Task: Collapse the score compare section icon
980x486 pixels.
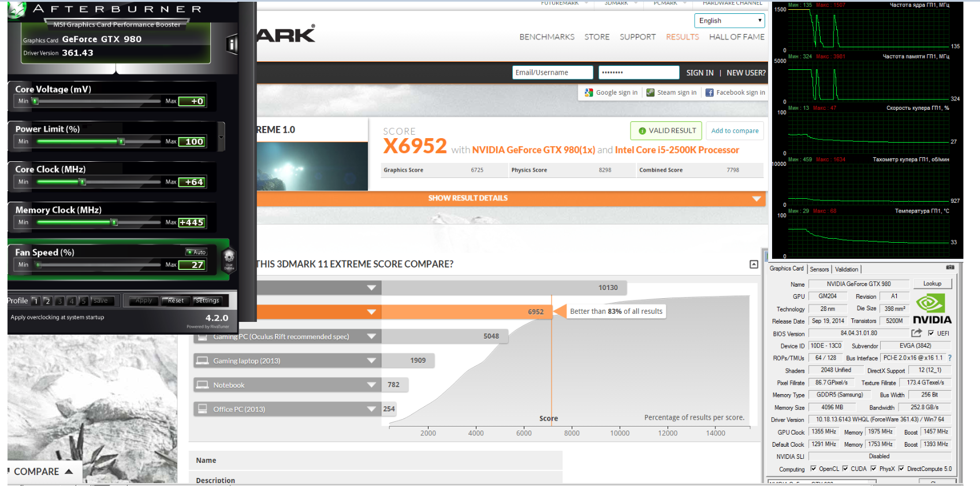Action: point(754,264)
